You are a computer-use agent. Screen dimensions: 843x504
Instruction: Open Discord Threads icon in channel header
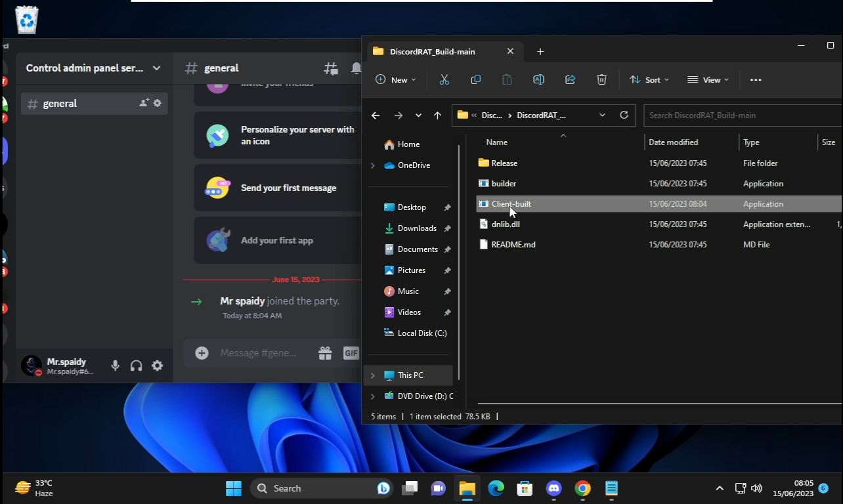(331, 68)
